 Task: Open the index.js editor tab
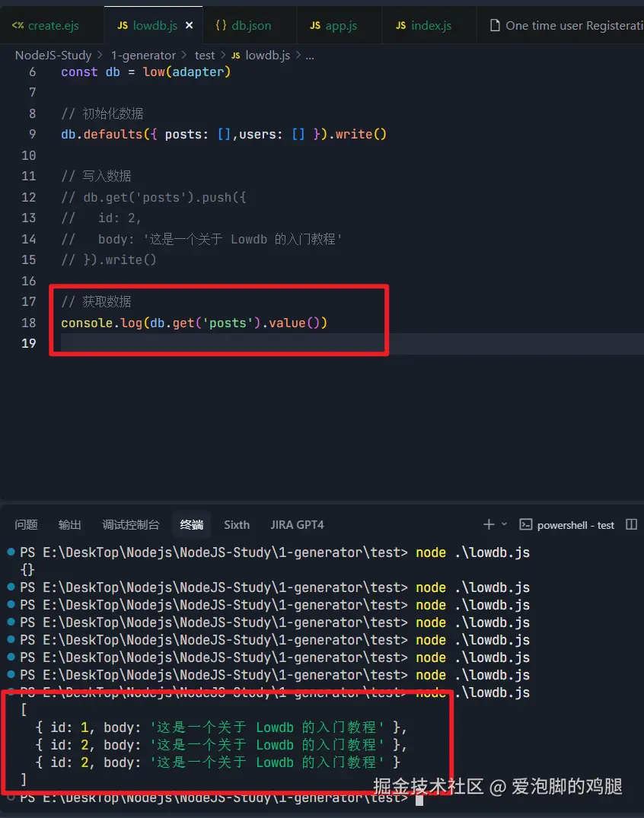(x=429, y=26)
